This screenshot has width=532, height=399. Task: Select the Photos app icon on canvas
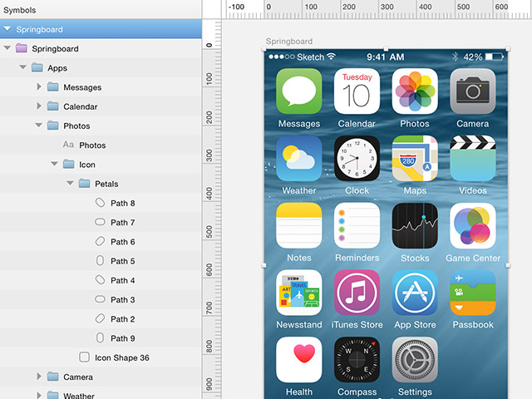pos(415,91)
